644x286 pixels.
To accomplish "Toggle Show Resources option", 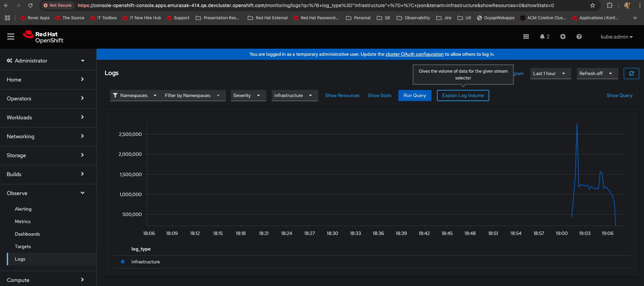I will click(x=342, y=95).
